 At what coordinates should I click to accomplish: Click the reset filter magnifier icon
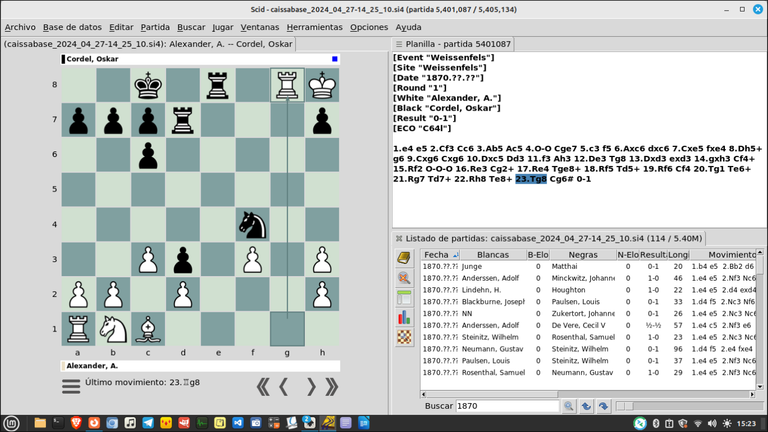click(404, 278)
